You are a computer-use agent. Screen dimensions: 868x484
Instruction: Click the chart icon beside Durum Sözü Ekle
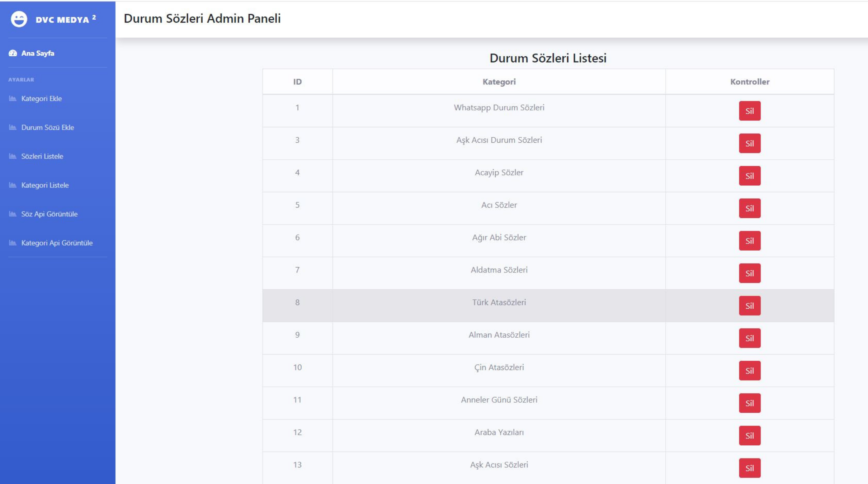pos(13,127)
